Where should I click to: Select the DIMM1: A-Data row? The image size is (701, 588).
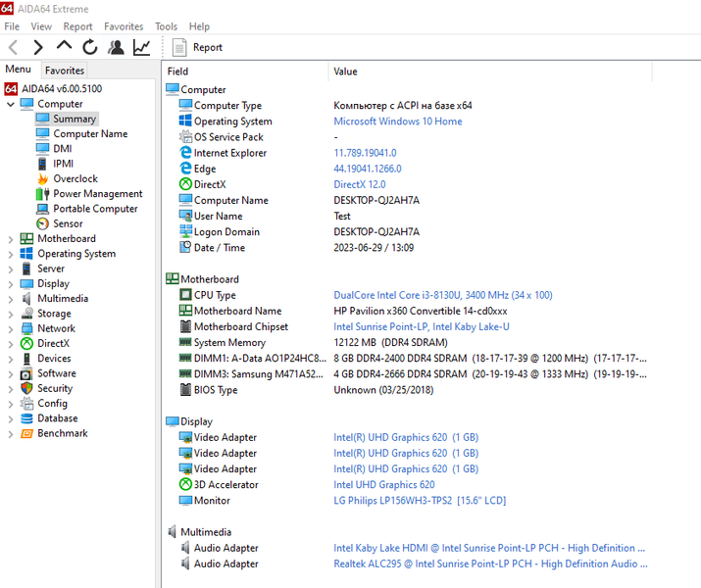407,359
